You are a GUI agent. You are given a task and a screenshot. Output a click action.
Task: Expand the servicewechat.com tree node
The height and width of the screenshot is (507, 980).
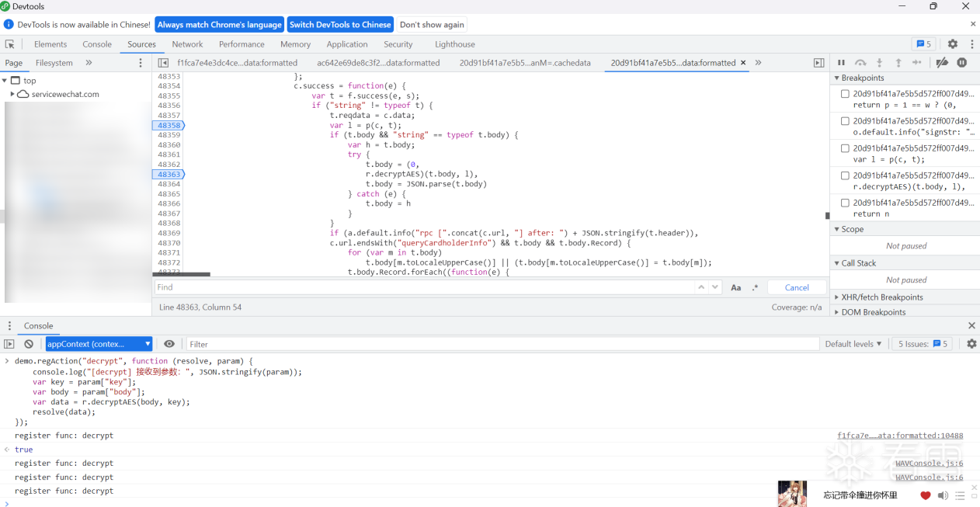(x=12, y=94)
